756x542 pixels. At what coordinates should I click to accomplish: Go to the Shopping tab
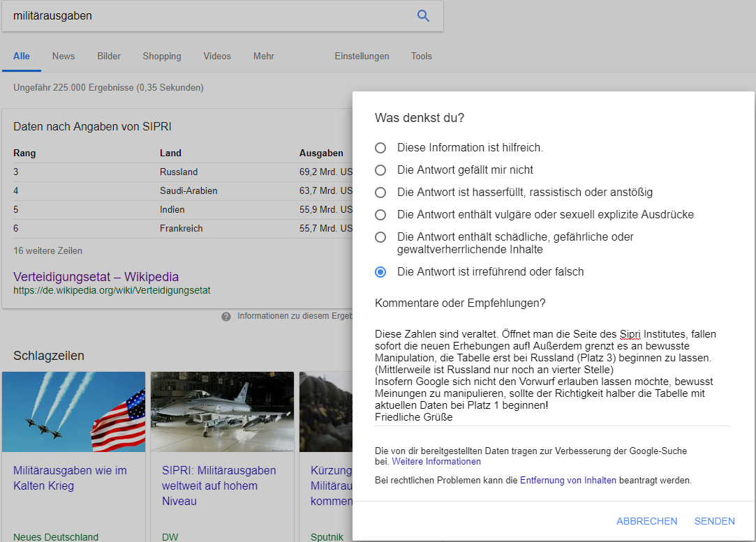click(x=162, y=57)
